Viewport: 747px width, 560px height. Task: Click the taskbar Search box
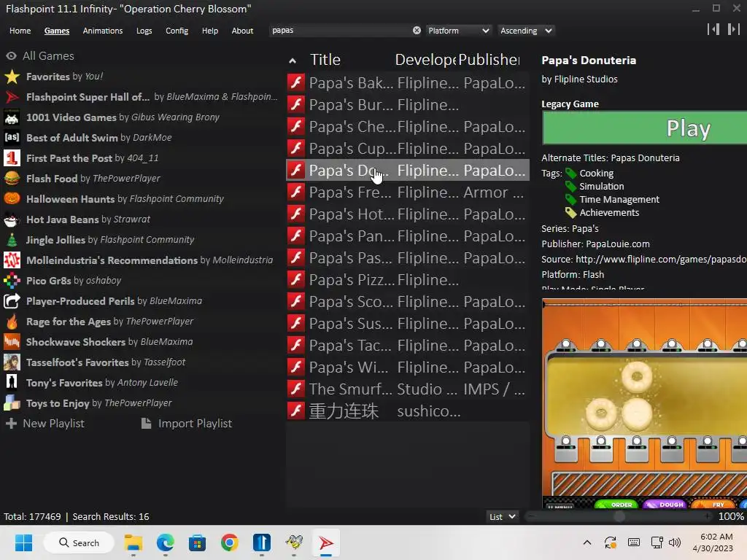coord(79,542)
